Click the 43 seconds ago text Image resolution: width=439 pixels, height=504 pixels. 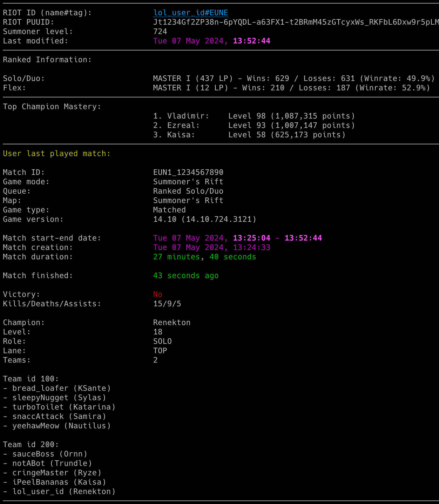pyautogui.click(x=186, y=276)
